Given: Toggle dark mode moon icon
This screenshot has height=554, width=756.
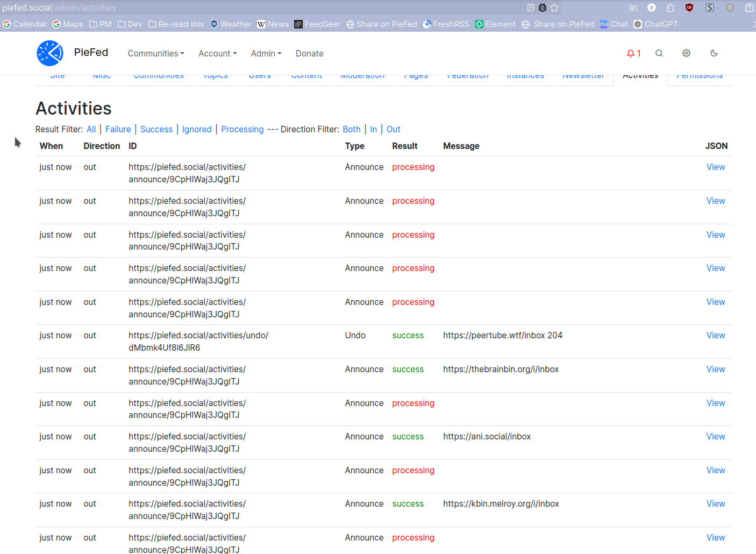Looking at the screenshot, I should click(x=714, y=53).
